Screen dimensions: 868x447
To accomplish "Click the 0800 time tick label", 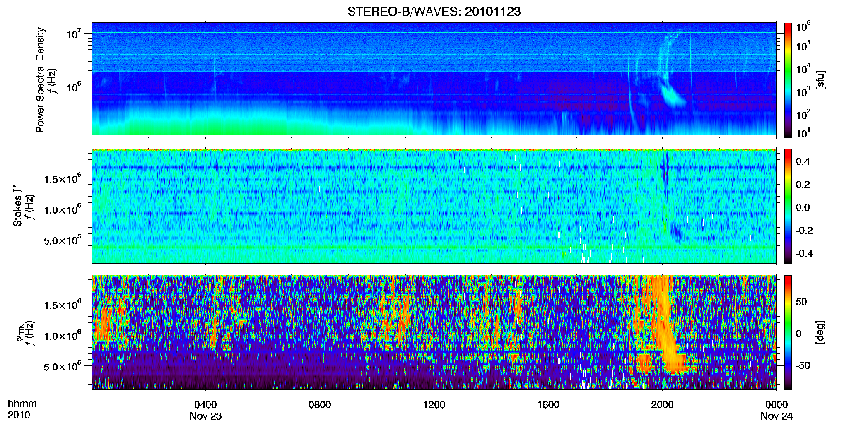I will [x=320, y=405].
